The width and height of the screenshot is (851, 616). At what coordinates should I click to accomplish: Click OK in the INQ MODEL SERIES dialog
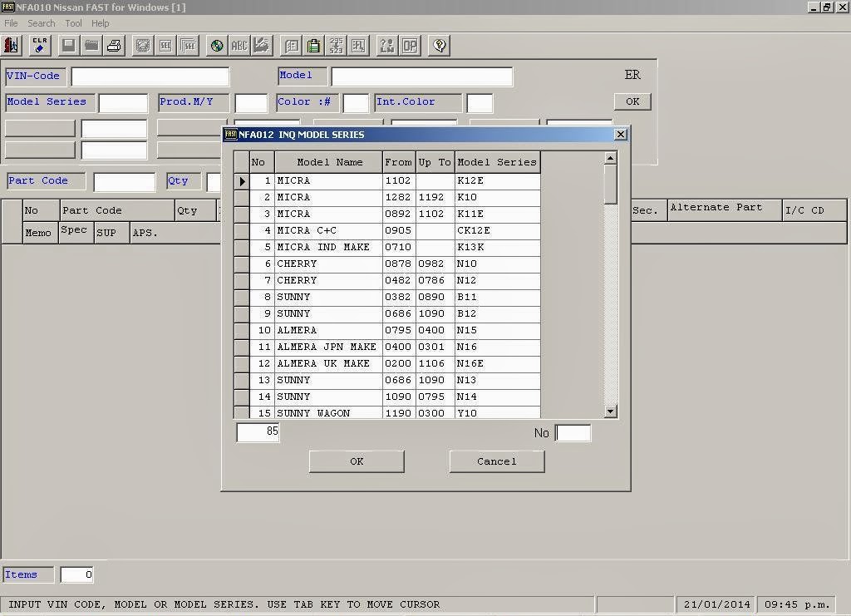pyautogui.click(x=357, y=461)
